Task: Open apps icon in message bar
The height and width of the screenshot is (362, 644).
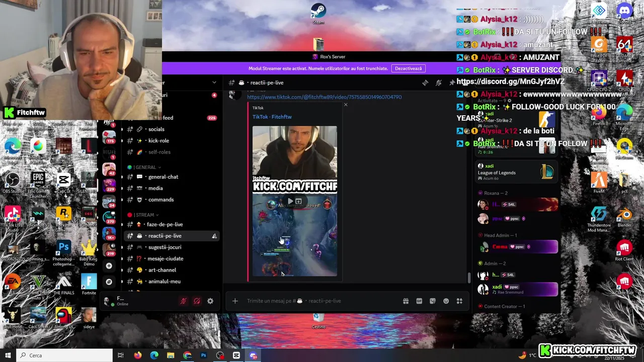Action: coord(459,301)
